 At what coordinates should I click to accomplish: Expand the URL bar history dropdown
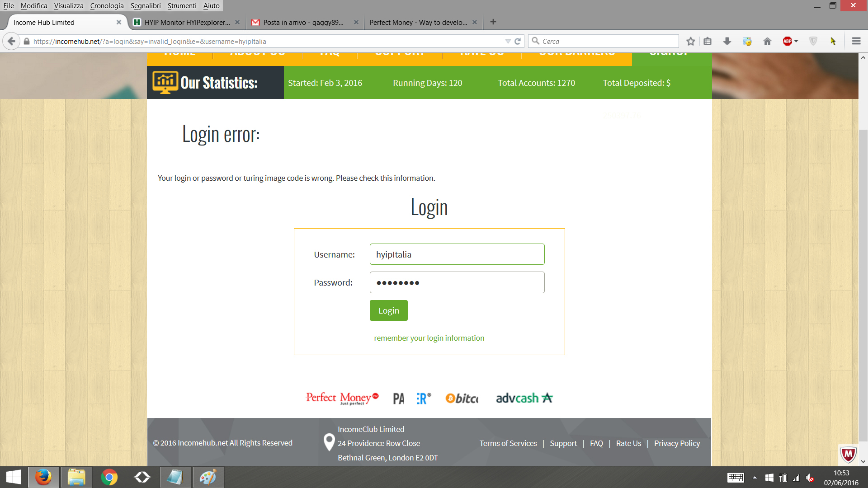[508, 41]
